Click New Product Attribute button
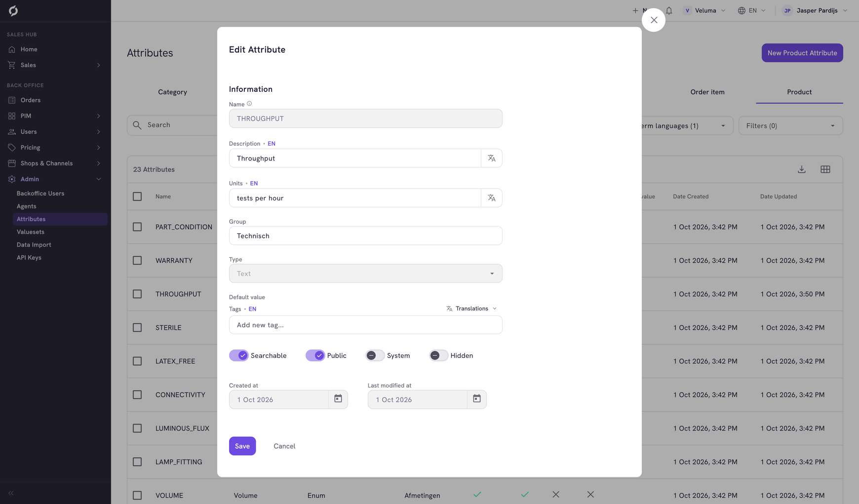This screenshot has width=859, height=504. point(802,53)
